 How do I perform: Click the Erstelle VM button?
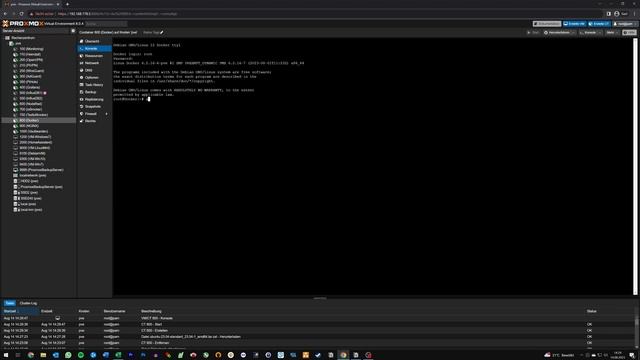574,24
